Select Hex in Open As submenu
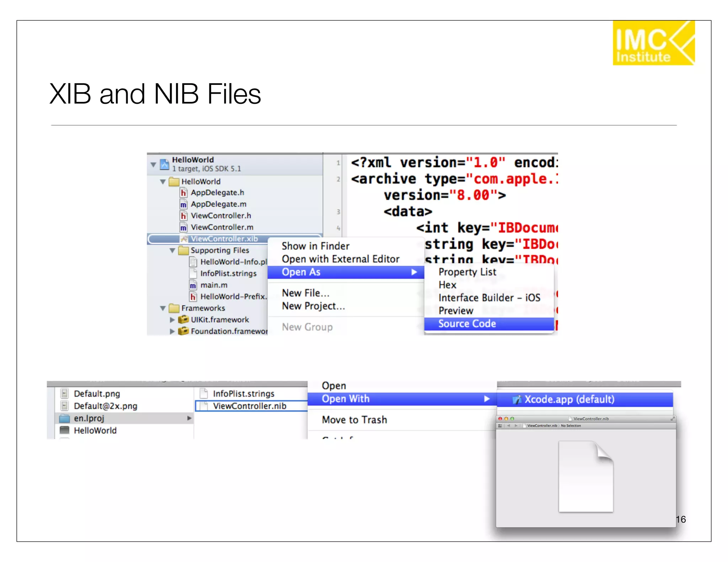The width and height of the screenshot is (728, 562). (447, 285)
